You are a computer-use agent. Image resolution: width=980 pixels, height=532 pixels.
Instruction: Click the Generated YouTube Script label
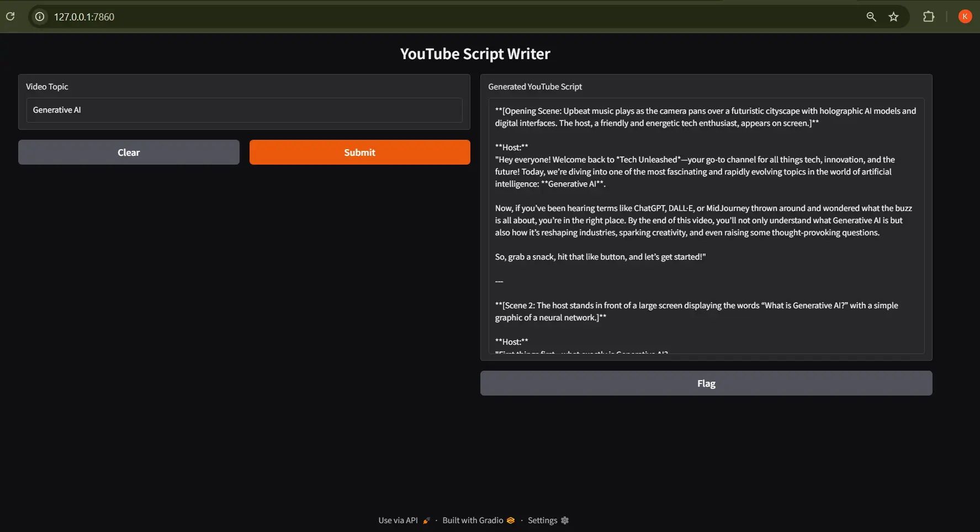(535, 87)
